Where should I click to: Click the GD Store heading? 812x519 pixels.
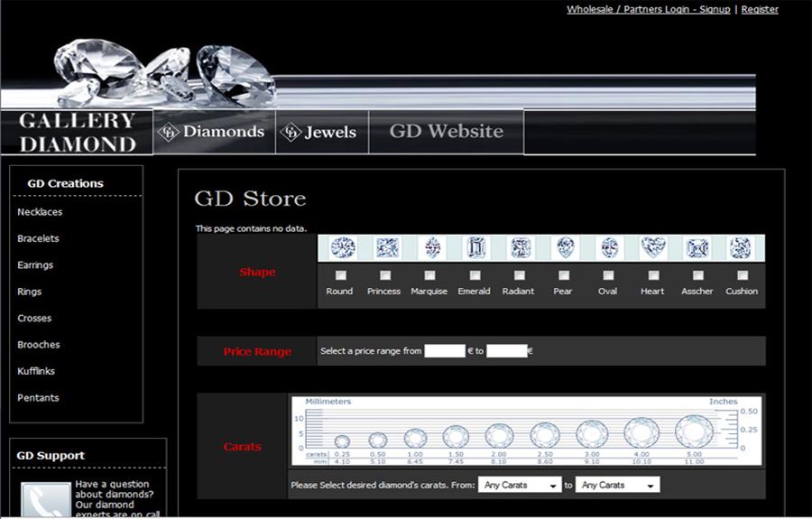click(250, 199)
